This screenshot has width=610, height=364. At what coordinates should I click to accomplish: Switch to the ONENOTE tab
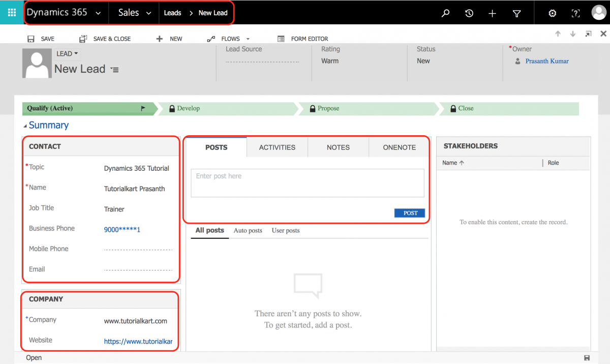coord(400,147)
